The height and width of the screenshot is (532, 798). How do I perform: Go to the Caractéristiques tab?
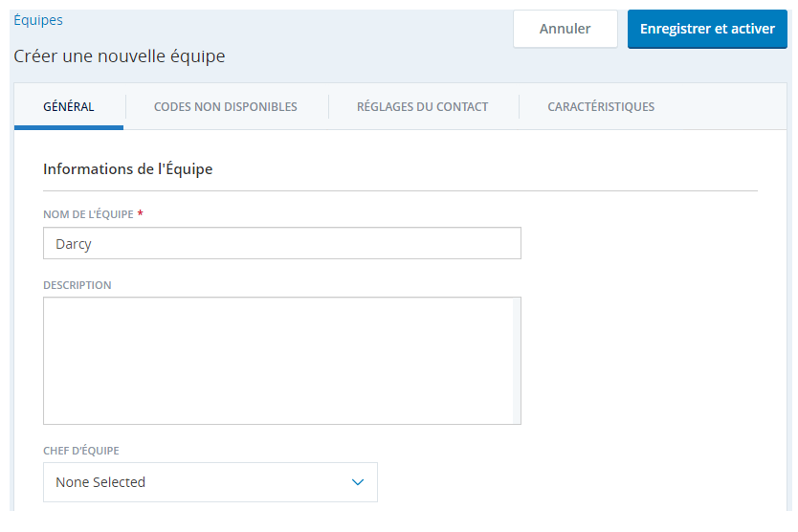pos(601,107)
